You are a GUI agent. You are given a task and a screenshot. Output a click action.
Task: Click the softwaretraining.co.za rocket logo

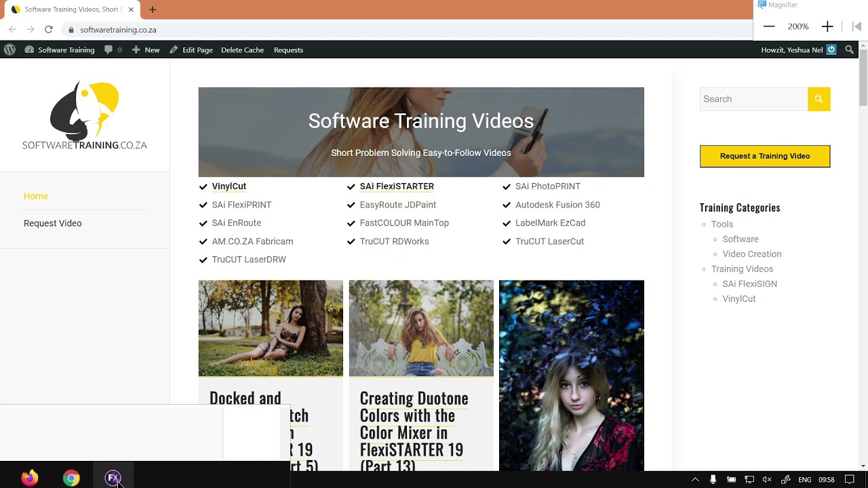tap(85, 116)
